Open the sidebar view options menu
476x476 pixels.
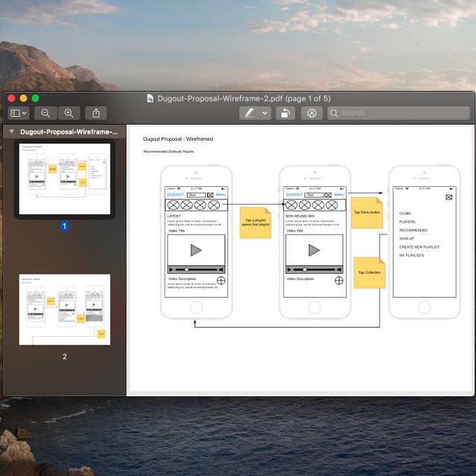18,113
